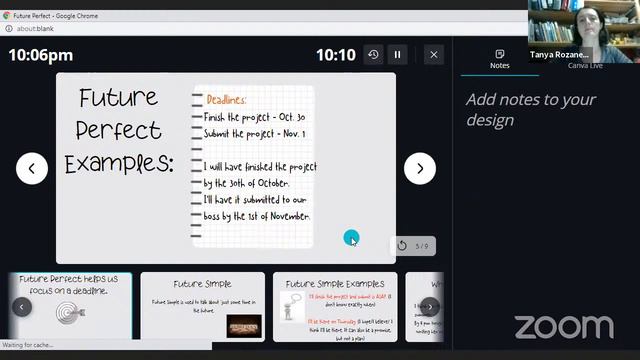The width and height of the screenshot is (640, 360).
Task: Select the Future Perfect deadline thumbnail
Action: (70, 307)
